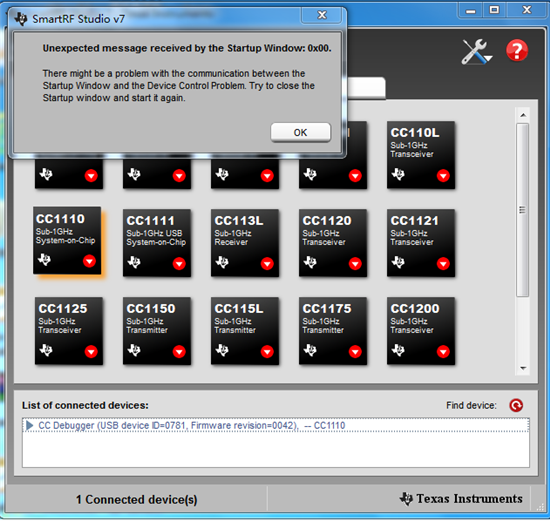The width and height of the screenshot is (550, 521).
Task: Click the TI logo on the CC1111 tile
Action: tap(134, 262)
